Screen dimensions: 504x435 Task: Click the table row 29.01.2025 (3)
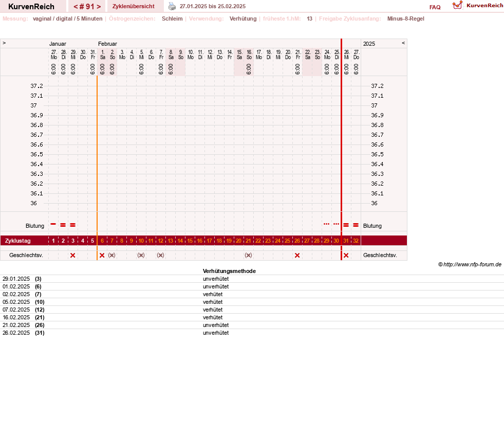(x=252, y=279)
